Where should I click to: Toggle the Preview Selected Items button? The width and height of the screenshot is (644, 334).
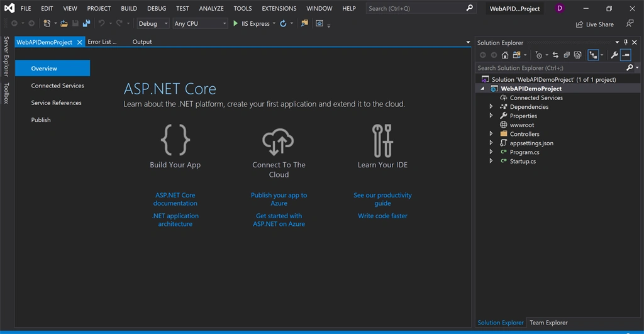(x=626, y=55)
